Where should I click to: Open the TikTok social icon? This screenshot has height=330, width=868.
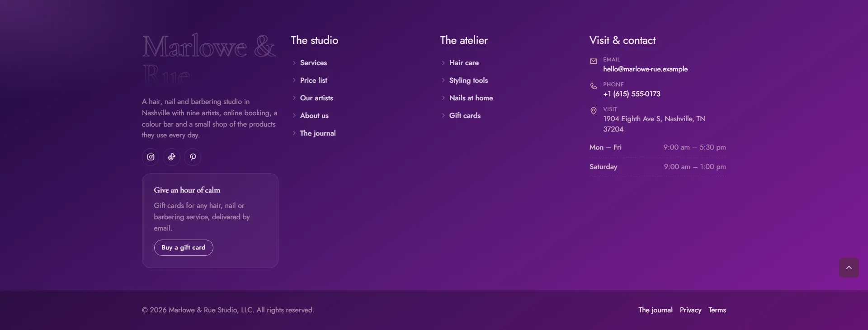(172, 157)
